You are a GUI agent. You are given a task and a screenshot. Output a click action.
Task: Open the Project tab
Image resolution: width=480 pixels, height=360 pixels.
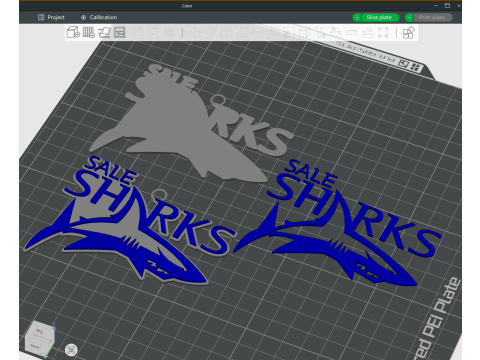(x=51, y=17)
